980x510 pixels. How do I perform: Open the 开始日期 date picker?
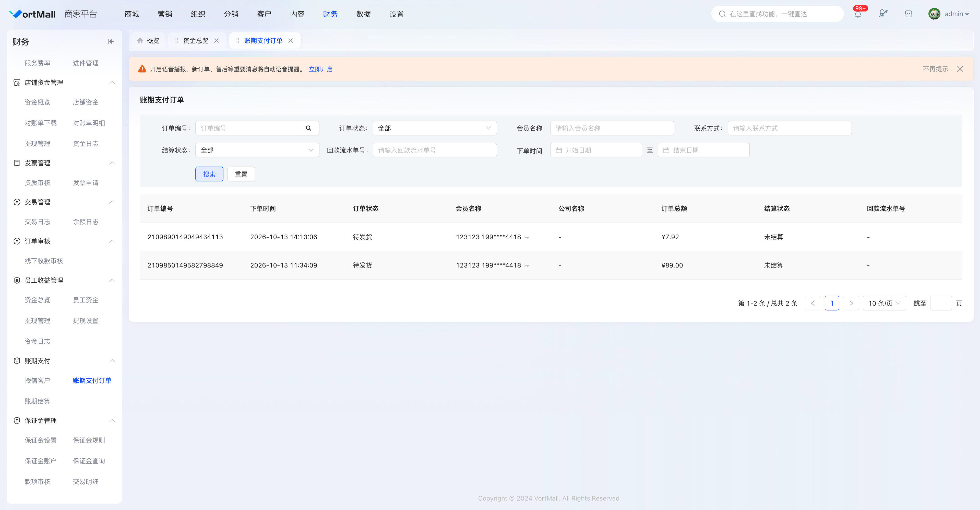point(596,150)
